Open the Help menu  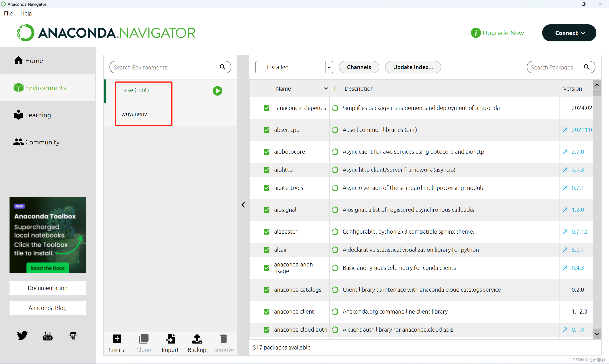(x=26, y=13)
